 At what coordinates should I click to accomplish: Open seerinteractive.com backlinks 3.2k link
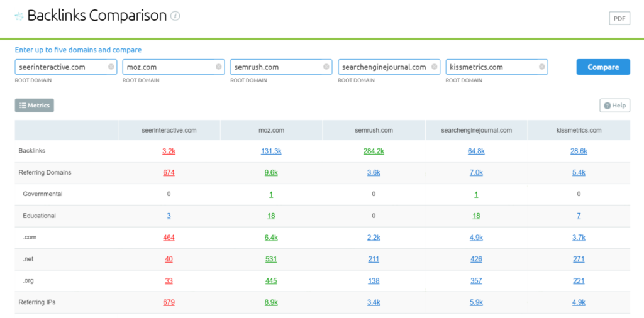169,151
